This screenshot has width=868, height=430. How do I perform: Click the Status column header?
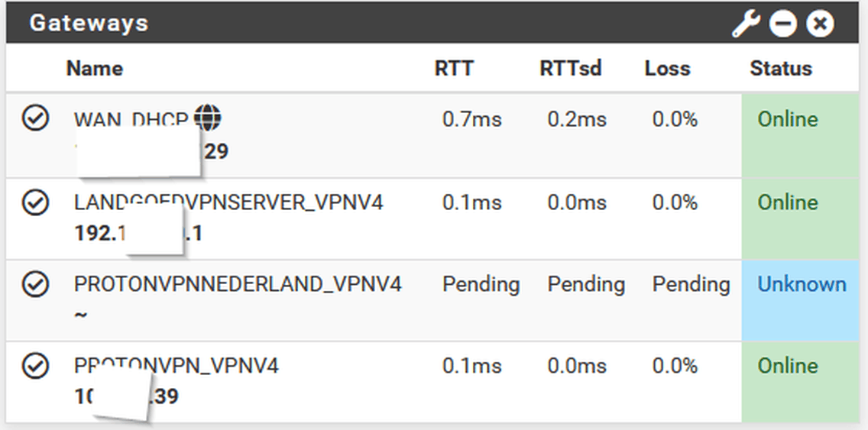[x=781, y=69]
